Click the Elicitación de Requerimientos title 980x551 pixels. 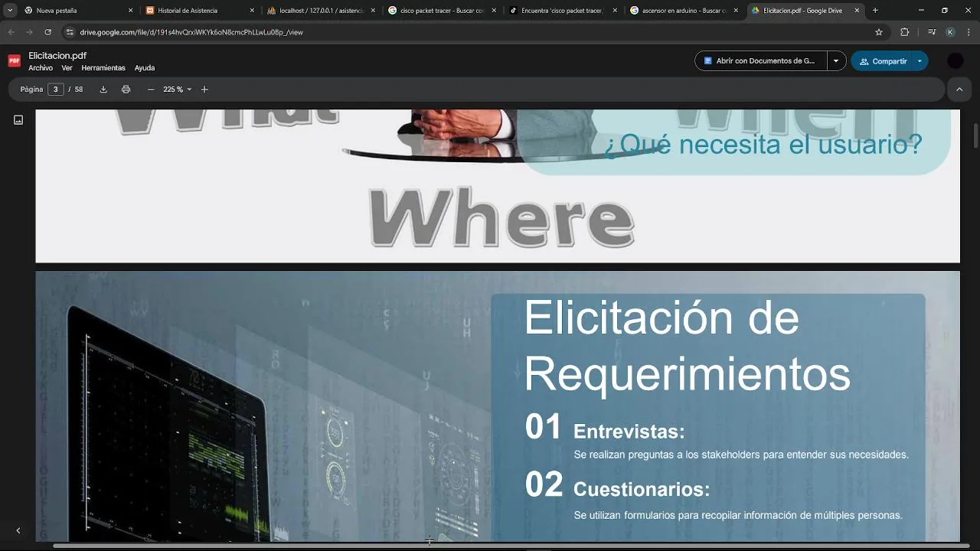point(687,346)
